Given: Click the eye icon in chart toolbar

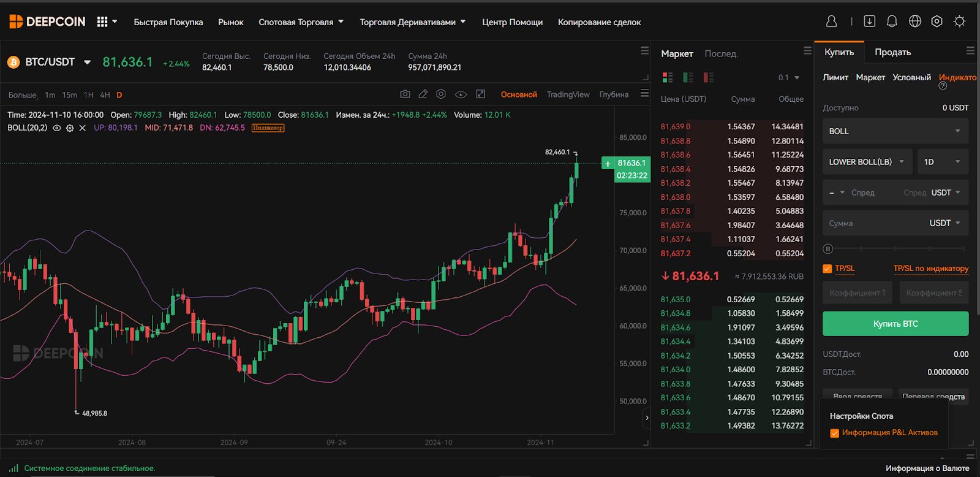Looking at the screenshot, I should click(x=461, y=94).
